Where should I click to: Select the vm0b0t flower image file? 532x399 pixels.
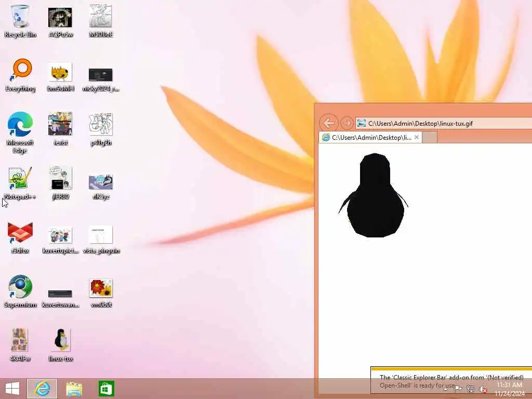[x=101, y=293]
